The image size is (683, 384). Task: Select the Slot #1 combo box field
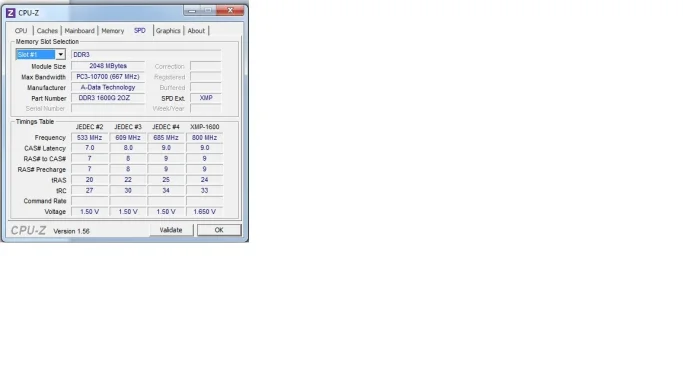[41, 54]
